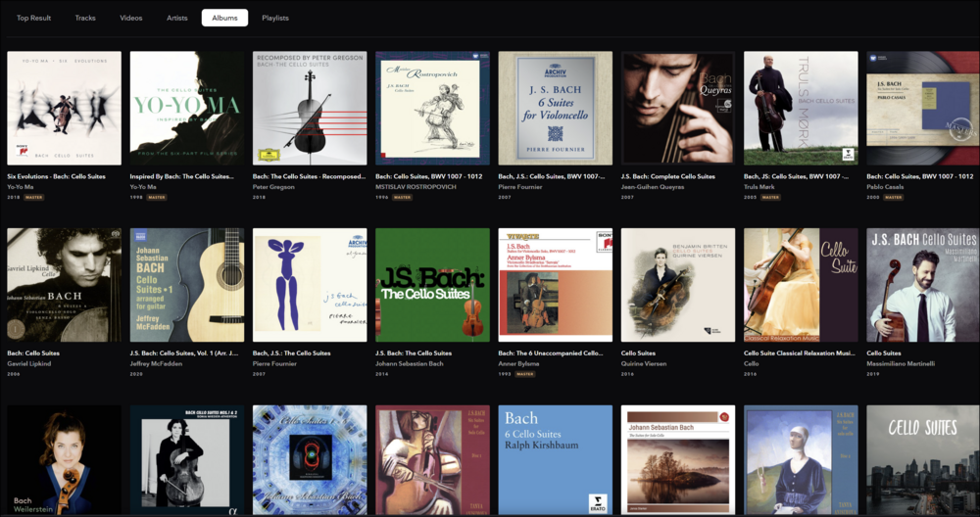Select the Videos tab
980x517 pixels.
point(130,18)
